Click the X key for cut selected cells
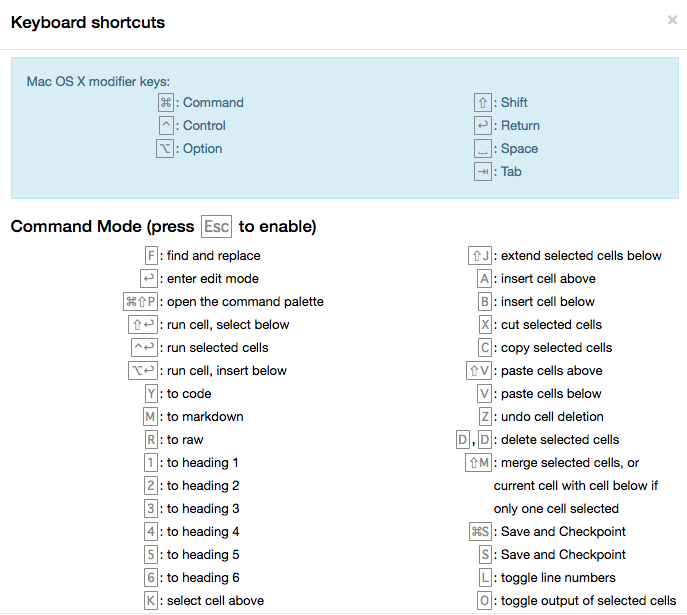The height and width of the screenshot is (615, 687). pos(485,325)
